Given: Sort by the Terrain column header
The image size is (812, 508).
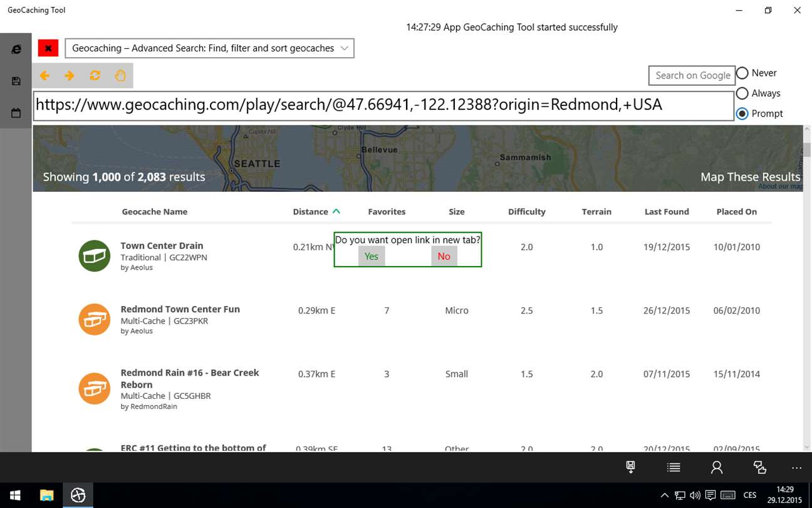Looking at the screenshot, I should pyautogui.click(x=596, y=211).
